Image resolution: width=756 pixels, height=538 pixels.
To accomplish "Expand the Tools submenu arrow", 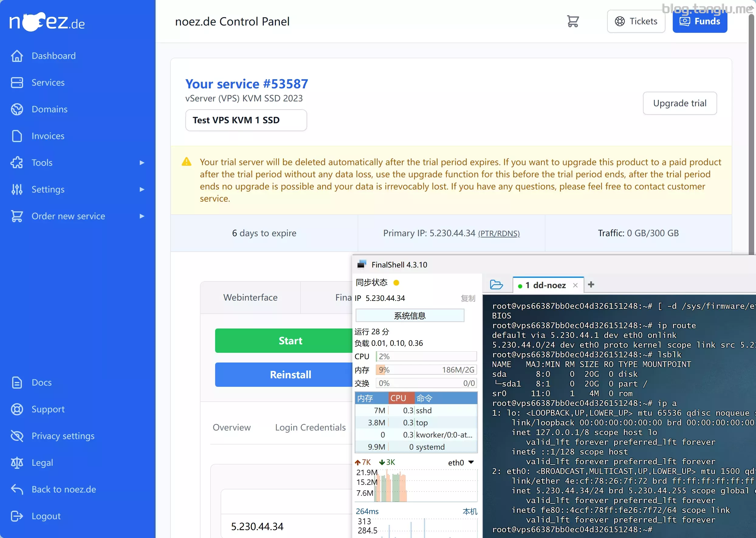I will click(142, 163).
